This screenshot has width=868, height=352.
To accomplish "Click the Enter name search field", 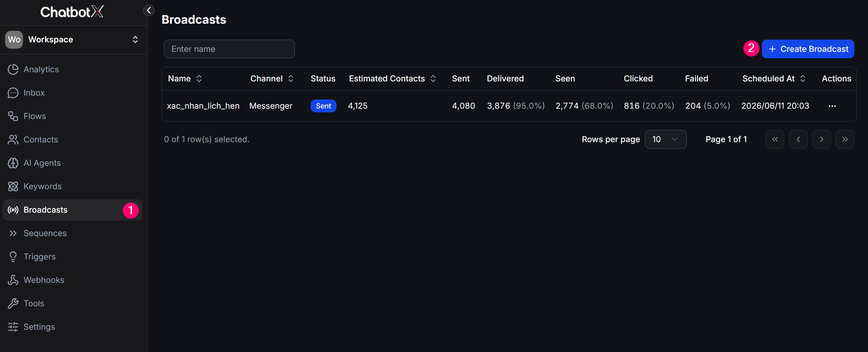I will [x=229, y=49].
